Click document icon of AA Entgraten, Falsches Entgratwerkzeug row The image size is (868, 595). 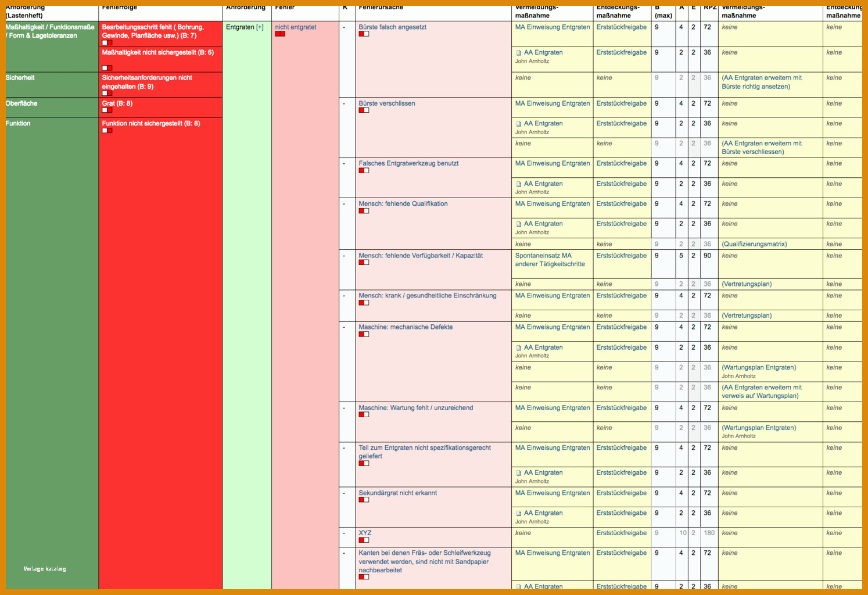click(x=519, y=184)
